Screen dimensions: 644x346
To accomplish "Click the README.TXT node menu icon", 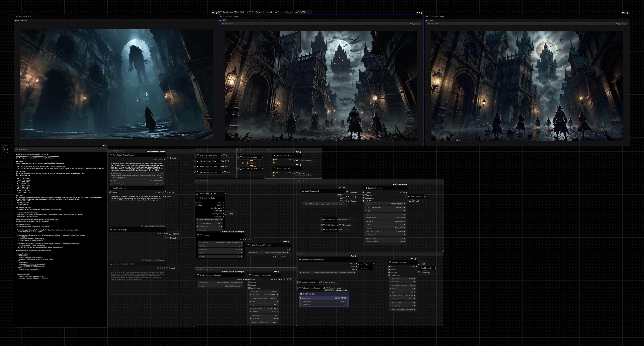I will (16, 149).
